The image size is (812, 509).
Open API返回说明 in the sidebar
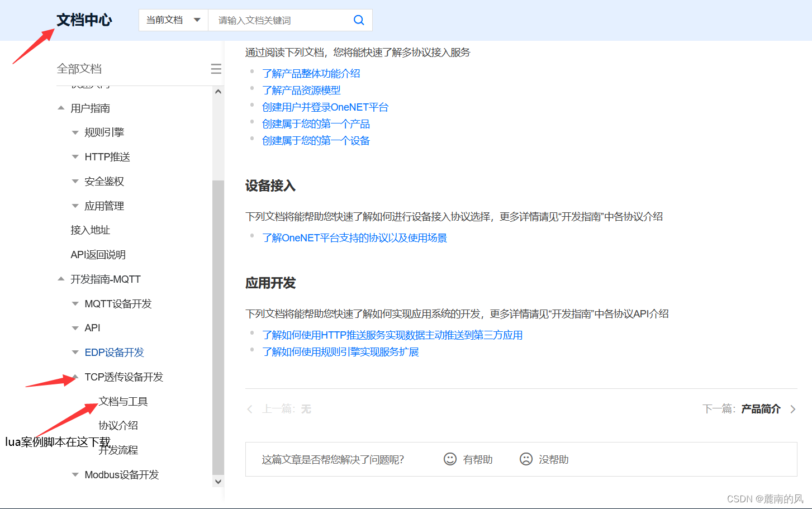(98, 255)
